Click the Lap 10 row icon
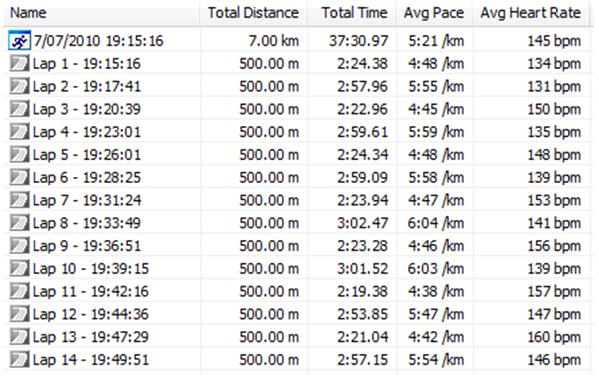 pyautogui.click(x=19, y=269)
